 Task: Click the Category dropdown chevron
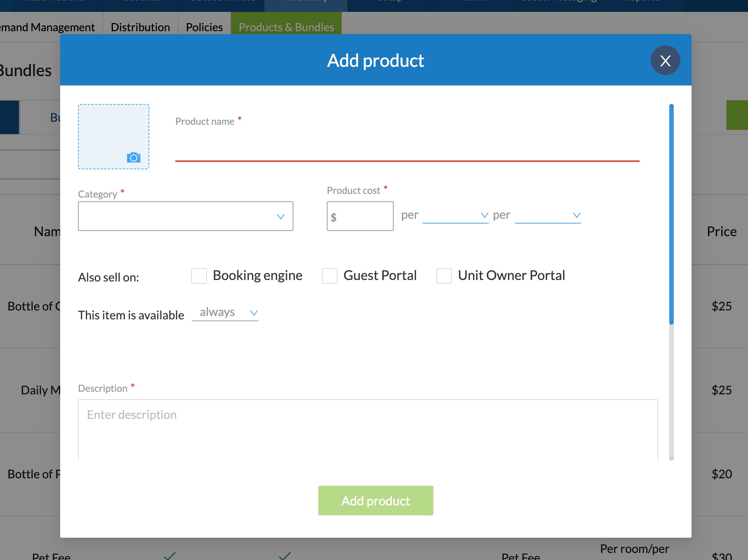pos(281,216)
